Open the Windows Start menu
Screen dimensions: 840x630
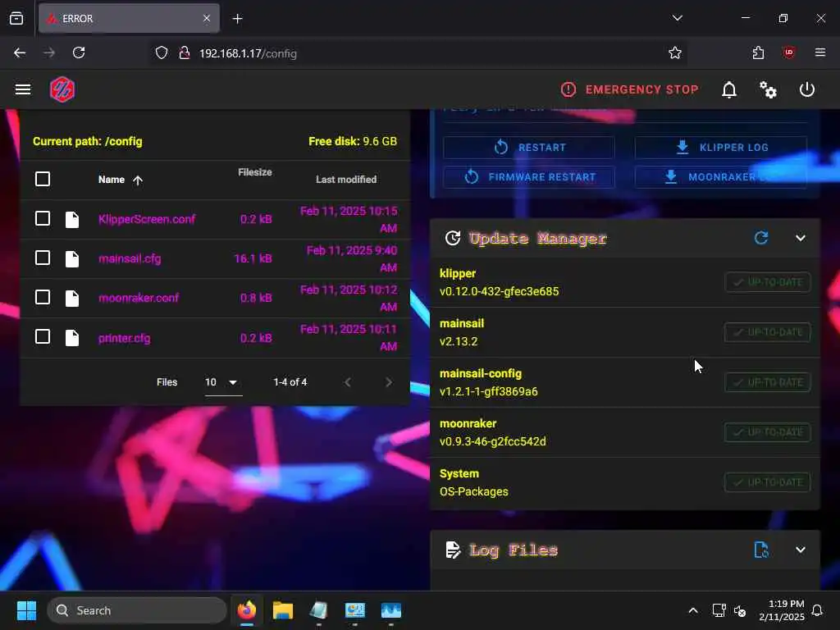click(26, 610)
